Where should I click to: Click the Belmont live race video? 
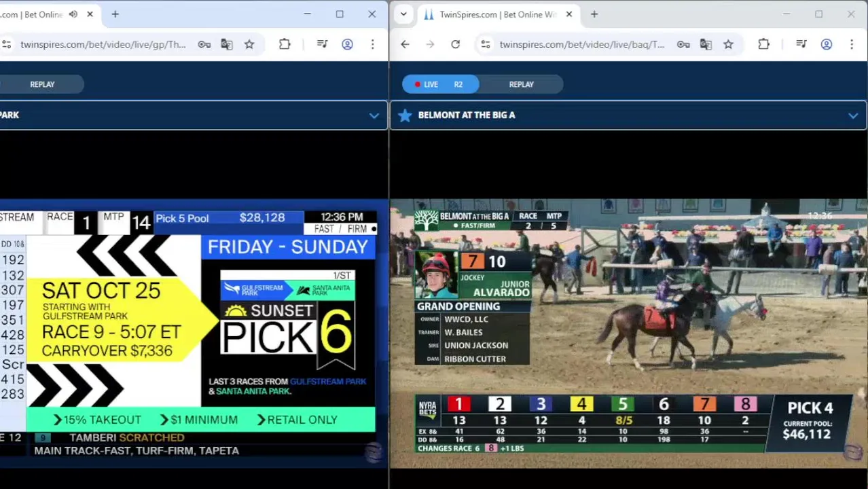(x=628, y=333)
